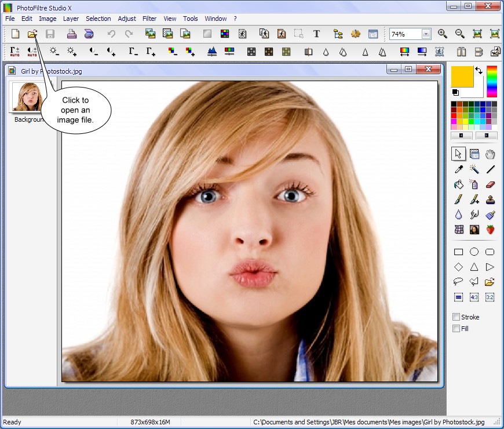The image size is (504, 429).
Task: Select the Text tool on the toolbar
Action: point(316,34)
